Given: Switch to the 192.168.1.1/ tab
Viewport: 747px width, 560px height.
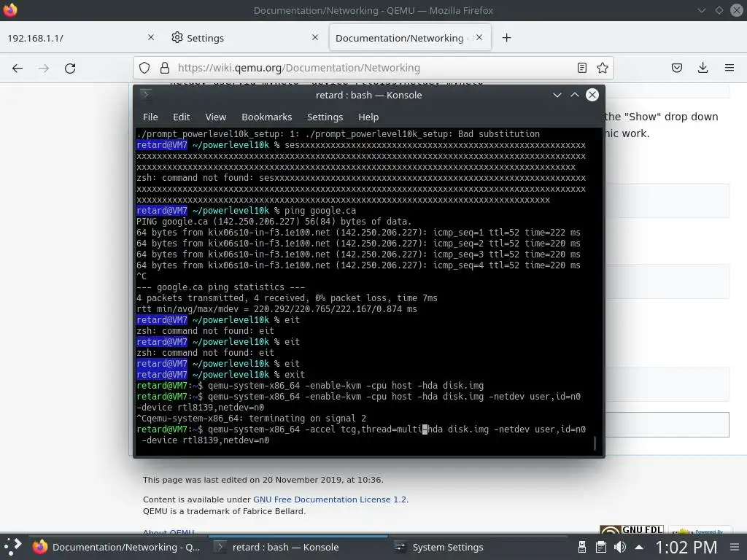Looking at the screenshot, I should 81,38.
